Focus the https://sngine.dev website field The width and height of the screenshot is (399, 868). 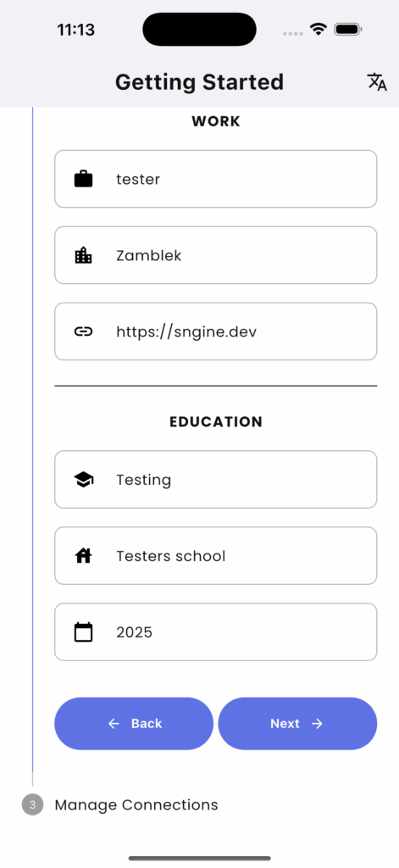pyautogui.click(x=216, y=331)
